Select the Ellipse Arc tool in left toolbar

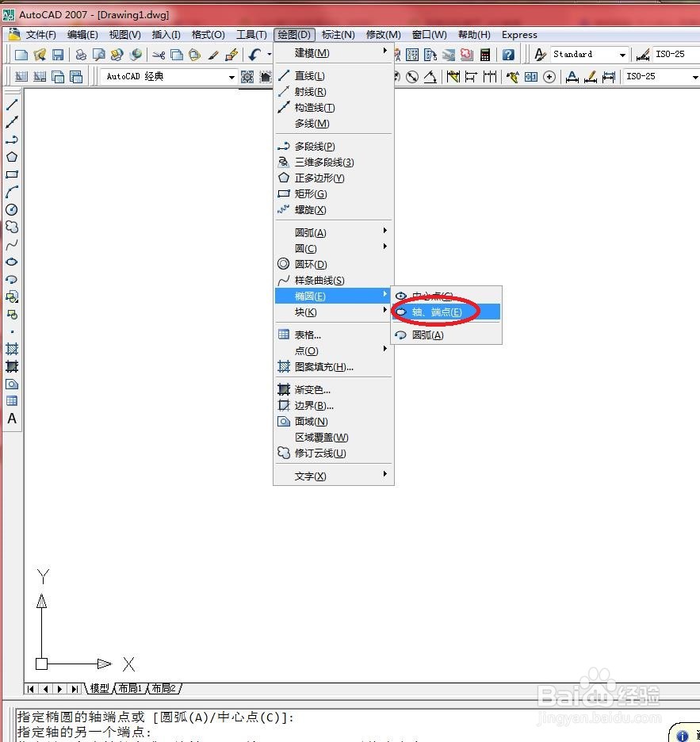click(12, 279)
